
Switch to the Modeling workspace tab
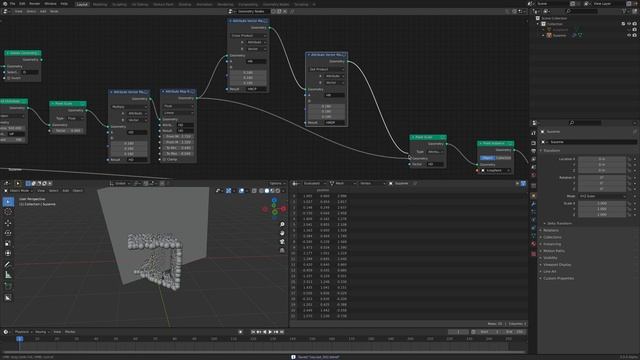tap(100, 4)
